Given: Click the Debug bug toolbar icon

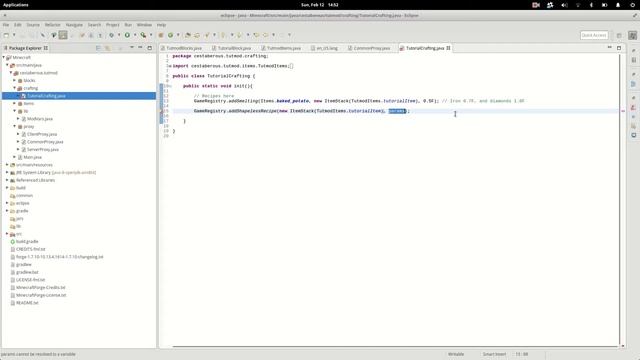Looking at the screenshot, I should 111,35.
